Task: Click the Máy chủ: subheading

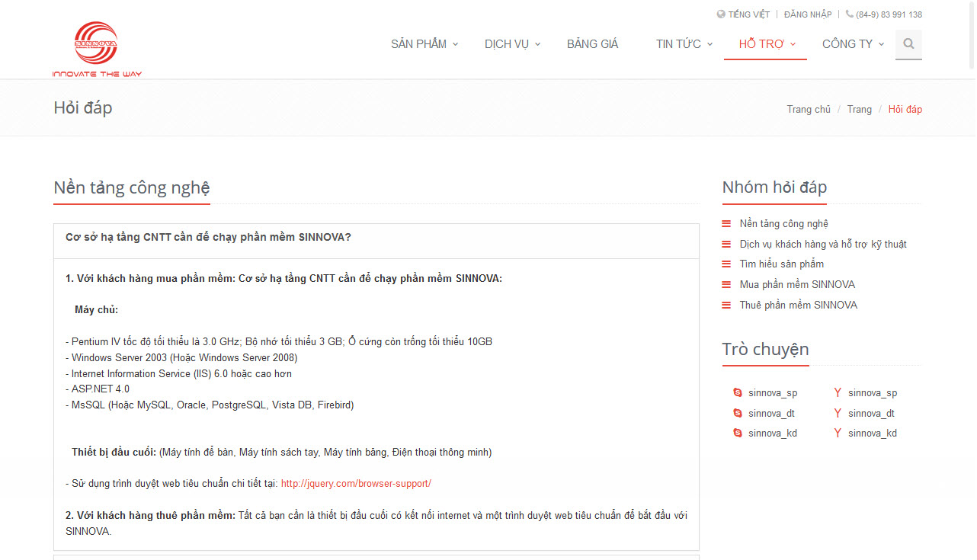Action: (96, 309)
